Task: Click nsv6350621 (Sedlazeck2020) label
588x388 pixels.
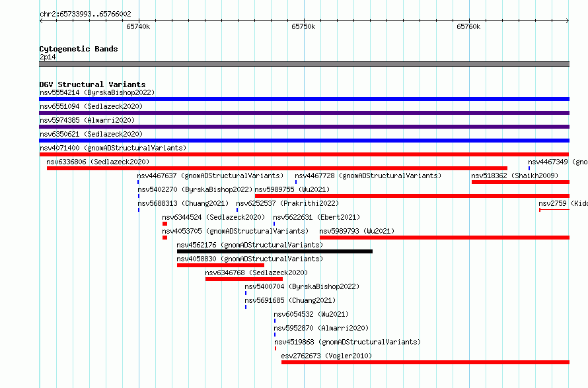Action: pos(91,134)
